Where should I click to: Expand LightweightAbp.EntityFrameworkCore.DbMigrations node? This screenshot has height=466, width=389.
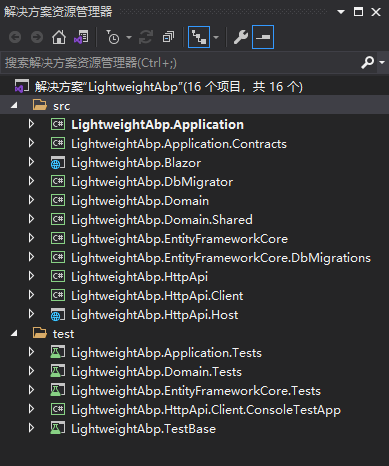31,257
